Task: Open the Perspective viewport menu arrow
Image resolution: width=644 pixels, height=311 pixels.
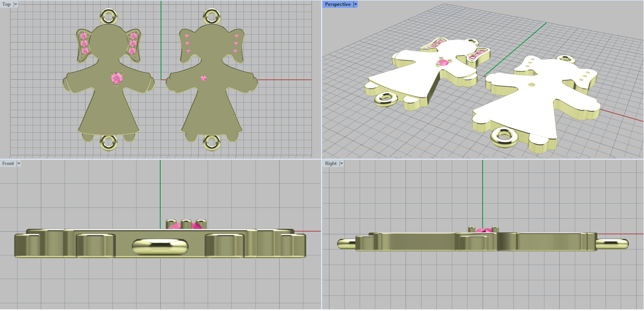Action: 355,4
